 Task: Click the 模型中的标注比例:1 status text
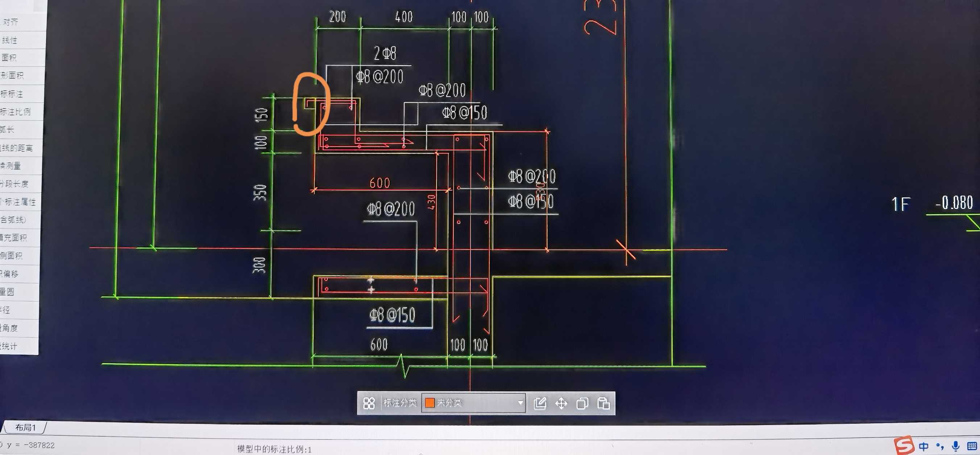coord(274,449)
